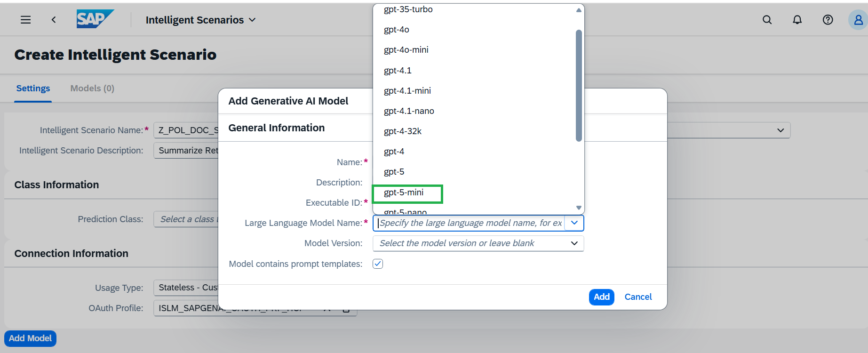Screen dimensions: 868x353
Task: Expand the Intelligent Scenarios title menu
Action: [x=201, y=20]
